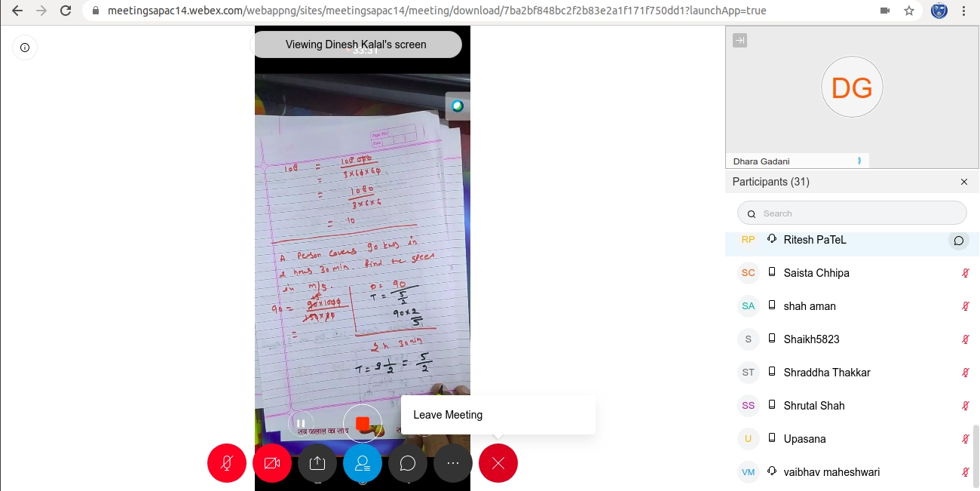Viewport: 980px width, 491px height.
Task: Open More options ellipsis button
Action: (453, 463)
